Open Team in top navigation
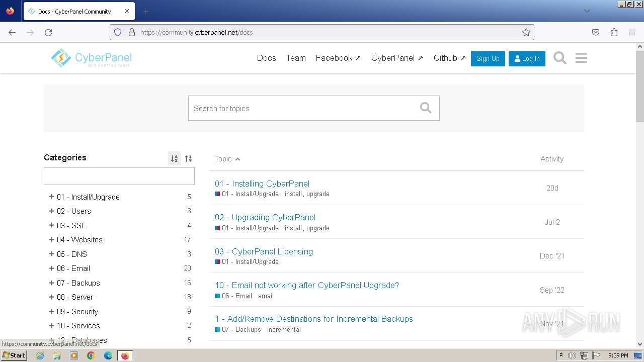644x362 pixels. (296, 58)
